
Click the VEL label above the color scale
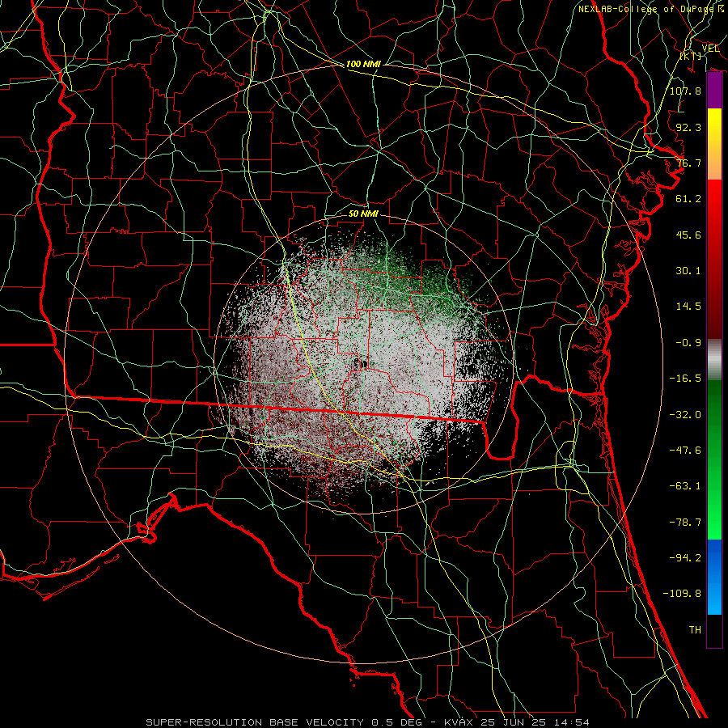[710, 49]
